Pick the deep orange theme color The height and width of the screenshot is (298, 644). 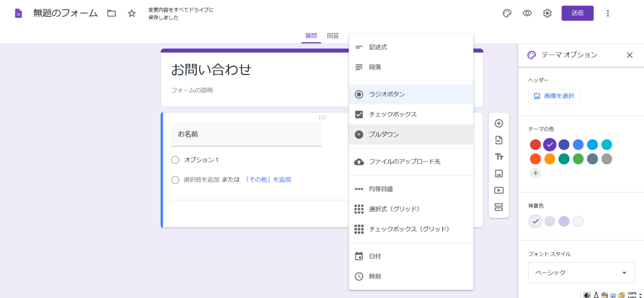pos(535,159)
